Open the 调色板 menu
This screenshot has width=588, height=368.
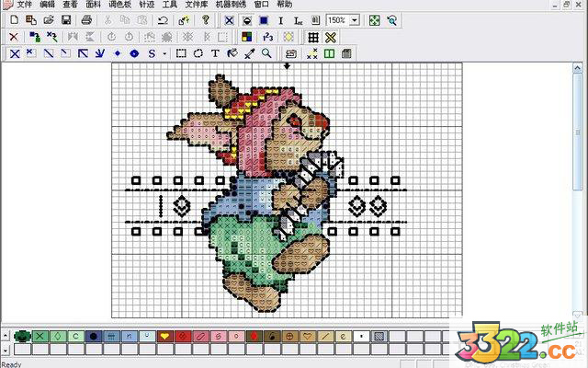[119, 5]
